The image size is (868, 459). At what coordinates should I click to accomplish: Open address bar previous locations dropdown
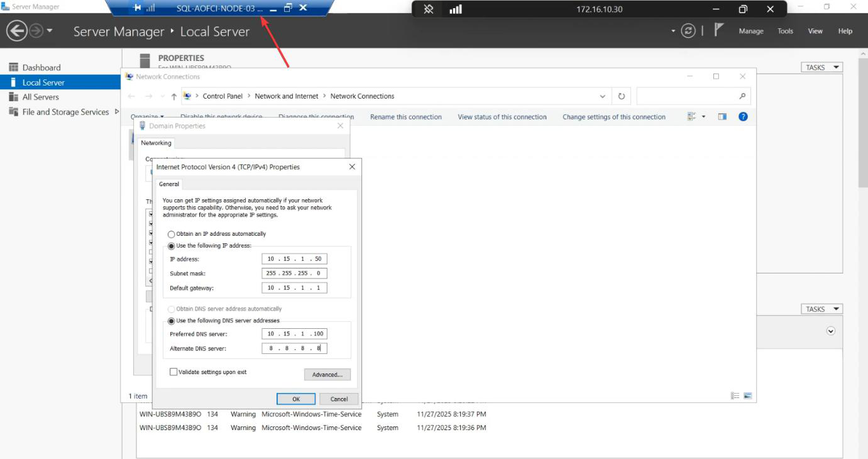[x=603, y=96]
